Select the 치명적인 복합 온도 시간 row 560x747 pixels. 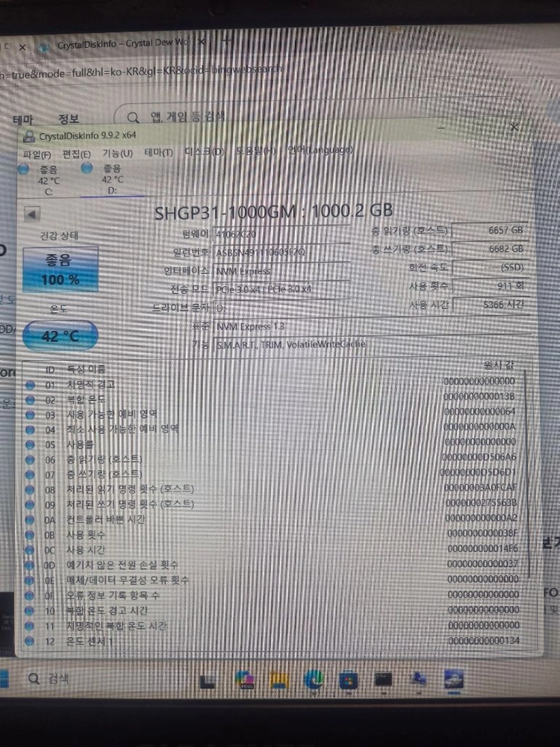point(274,626)
